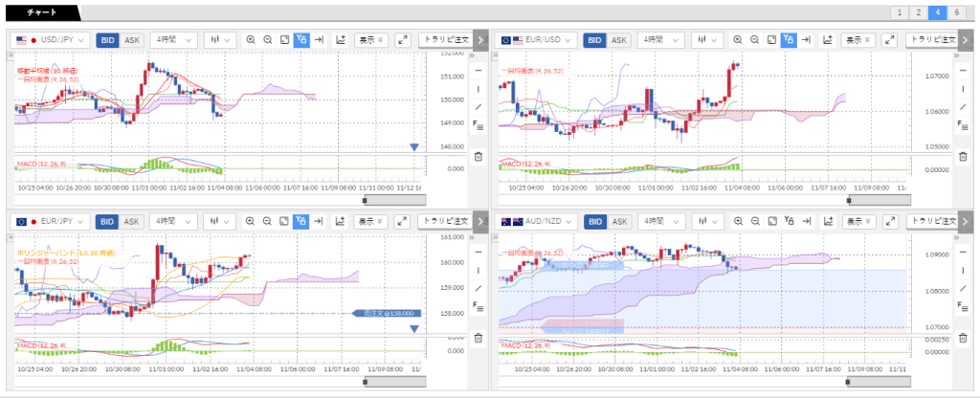The image size is (980, 398).
Task: Switch to 6-chart layout
Action: [x=958, y=12]
